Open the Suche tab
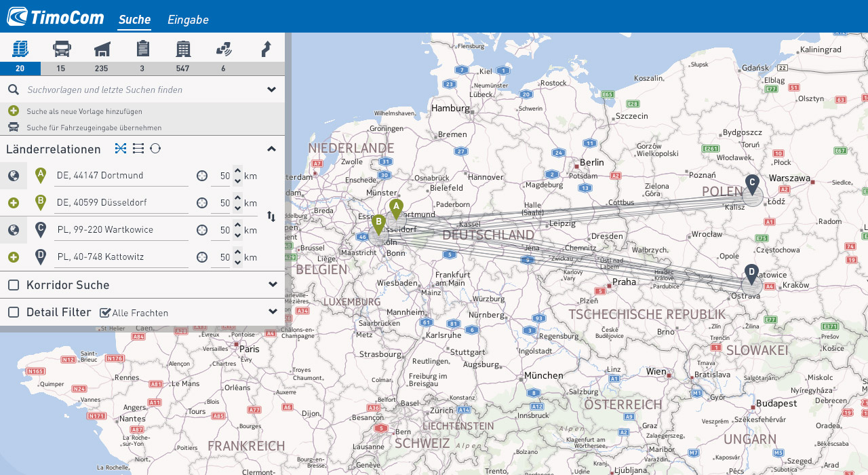868x475 pixels. coord(134,20)
